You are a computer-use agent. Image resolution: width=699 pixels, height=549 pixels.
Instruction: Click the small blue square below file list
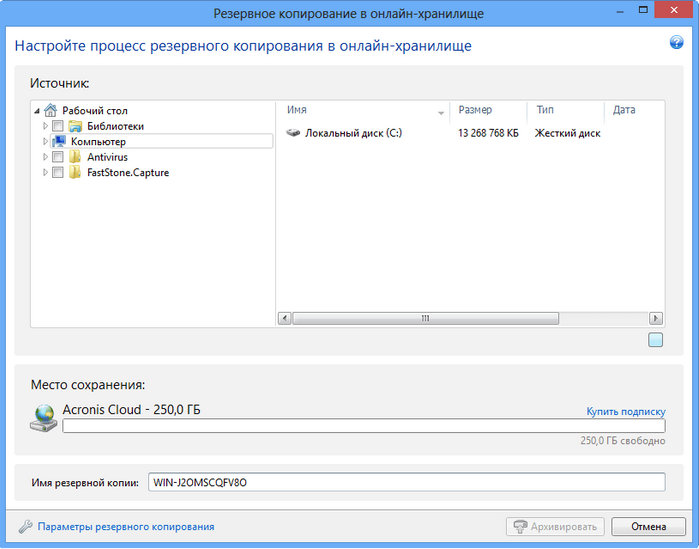click(655, 340)
